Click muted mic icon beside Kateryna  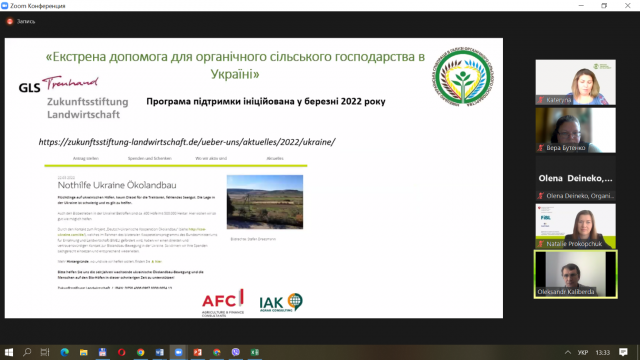pyautogui.click(x=541, y=100)
